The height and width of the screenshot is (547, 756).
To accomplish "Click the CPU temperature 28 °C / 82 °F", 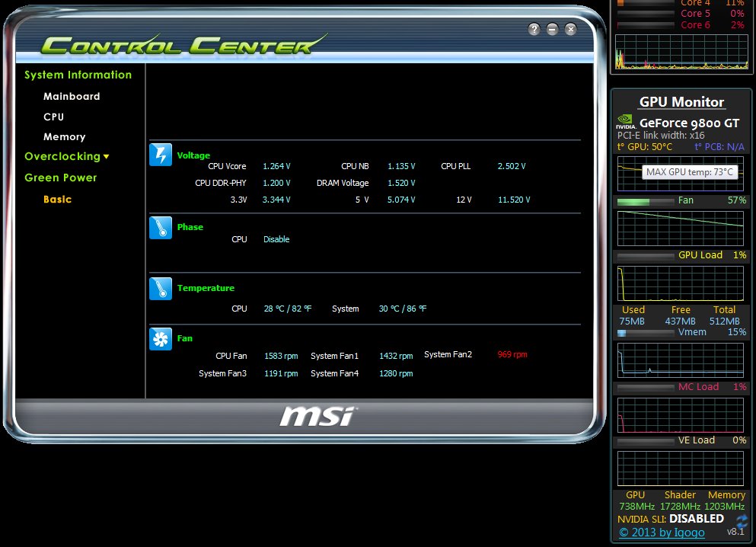I will [x=288, y=309].
